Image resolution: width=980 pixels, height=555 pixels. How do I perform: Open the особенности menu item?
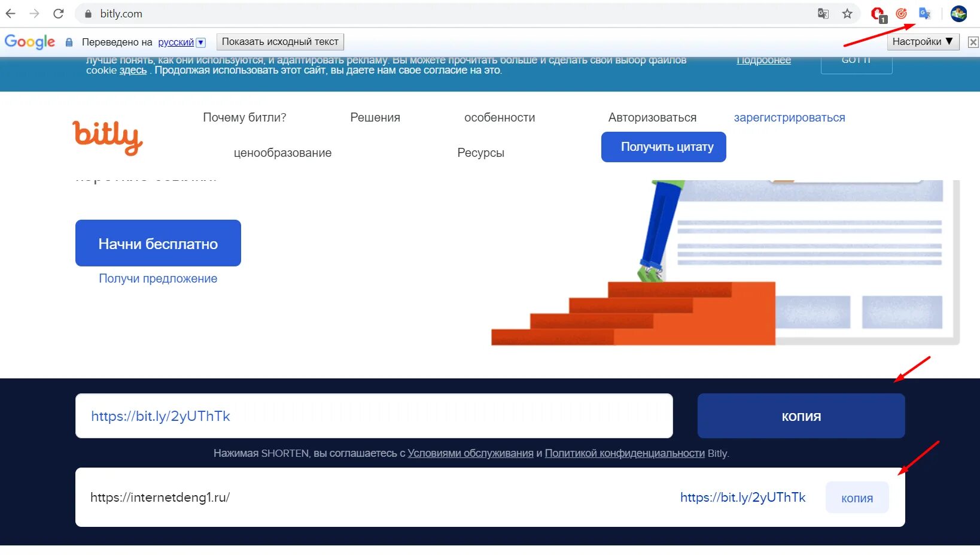(x=500, y=117)
